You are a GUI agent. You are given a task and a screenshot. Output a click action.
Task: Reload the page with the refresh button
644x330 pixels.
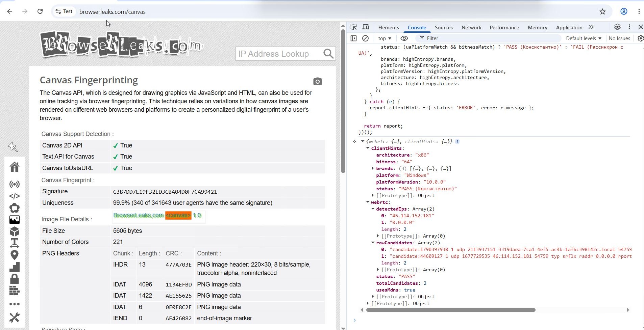(40, 11)
